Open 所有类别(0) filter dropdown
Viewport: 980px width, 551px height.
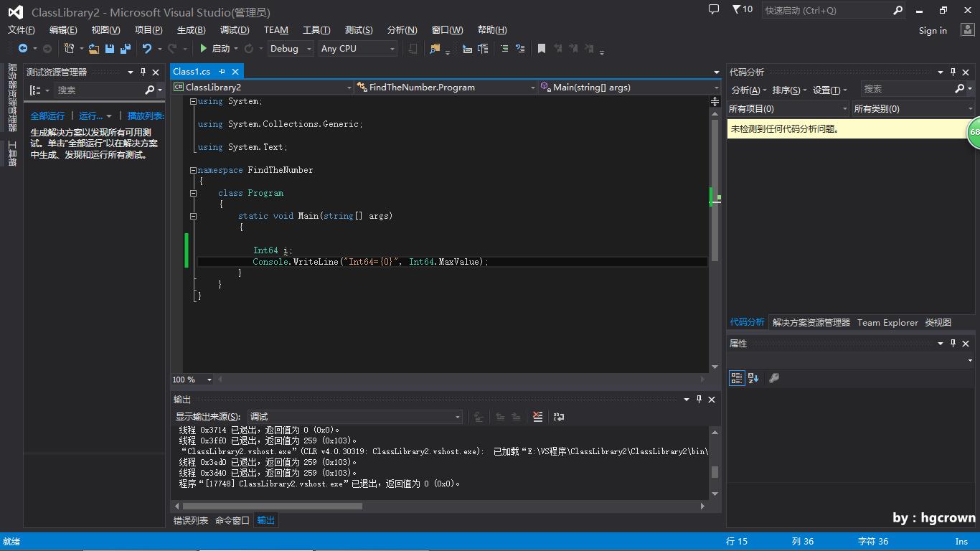(x=913, y=108)
